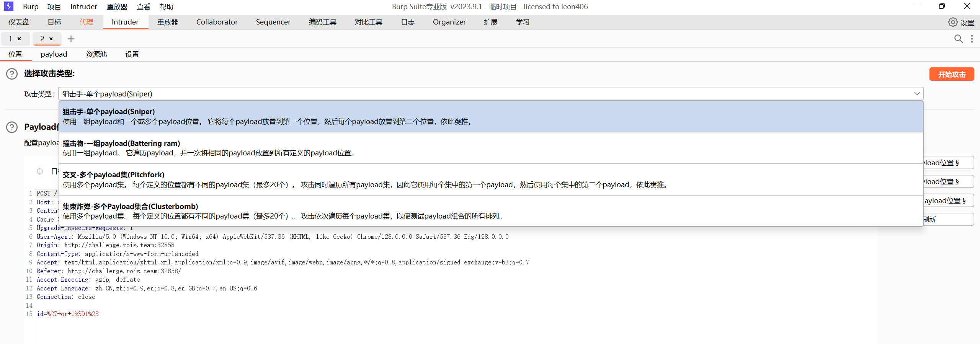Open the 项目 menu
The image size is (980, 344).
tap(54, 7)
